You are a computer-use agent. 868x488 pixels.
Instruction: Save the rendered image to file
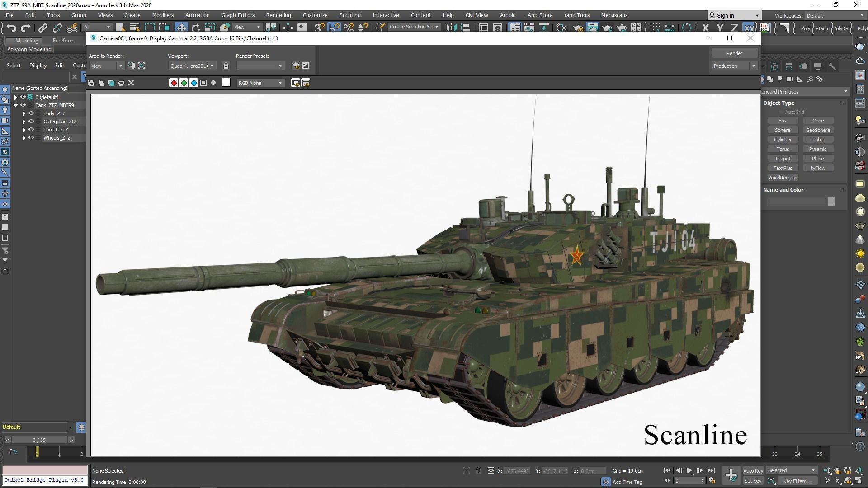click(x=91, y=83)
